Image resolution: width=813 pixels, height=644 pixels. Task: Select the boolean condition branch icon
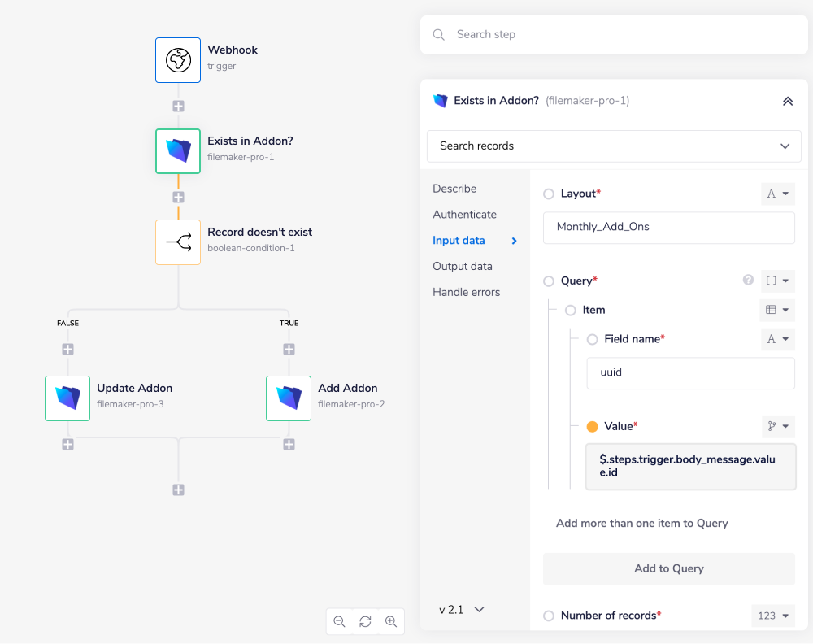[177, 241]
